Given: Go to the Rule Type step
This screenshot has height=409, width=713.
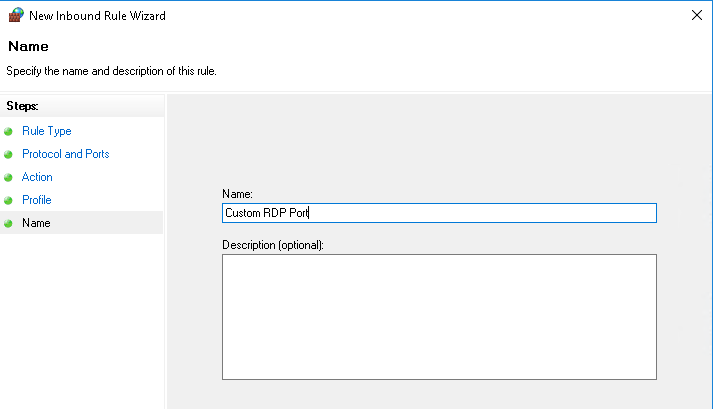Looking at the screenshot, I should [x=46, y=131].
